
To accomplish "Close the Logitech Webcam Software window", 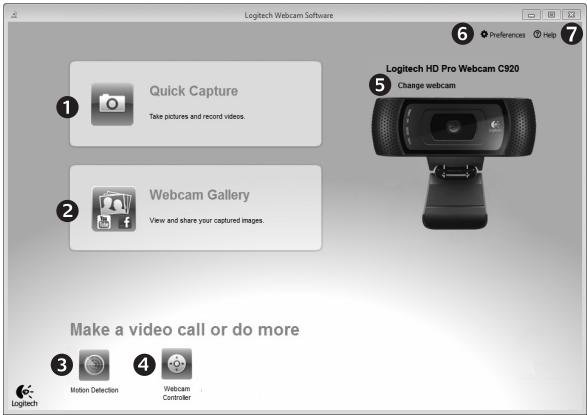I will [x=571, y=15].
